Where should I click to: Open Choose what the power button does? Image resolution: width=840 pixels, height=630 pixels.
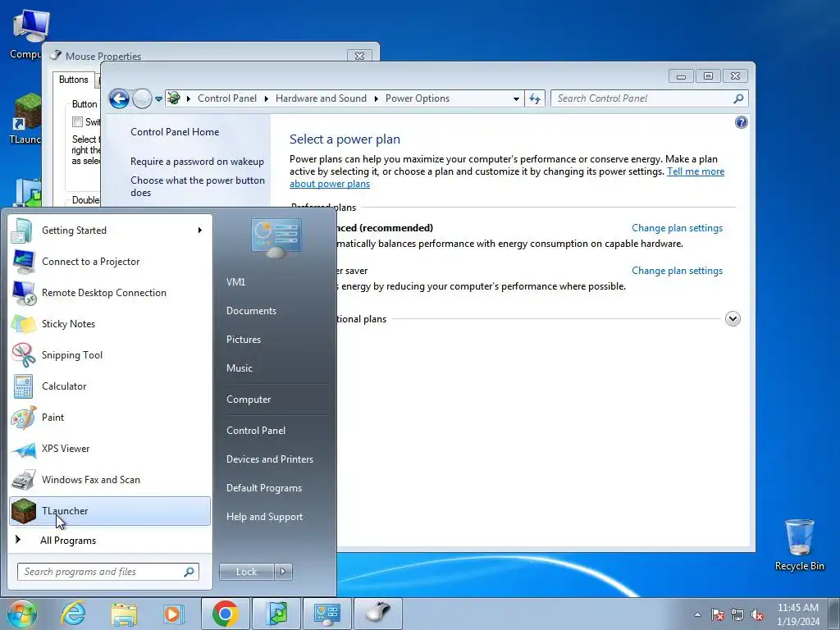pyautogui.click(x=198, y=186)
